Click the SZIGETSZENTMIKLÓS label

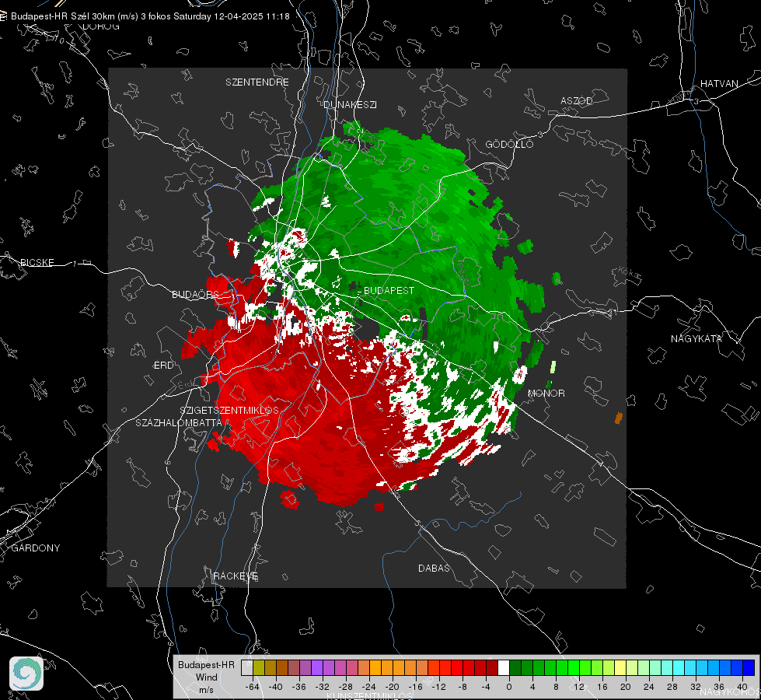click(229, 411)
